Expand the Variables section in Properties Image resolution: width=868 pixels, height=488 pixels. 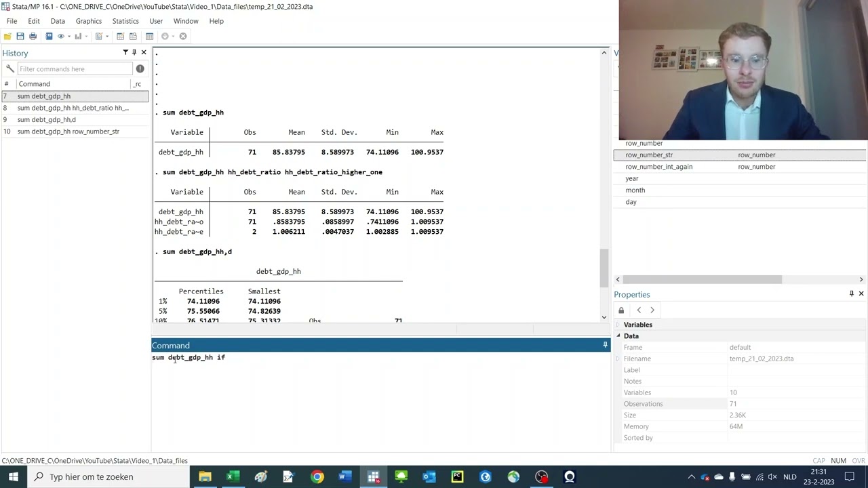[618, 325]
